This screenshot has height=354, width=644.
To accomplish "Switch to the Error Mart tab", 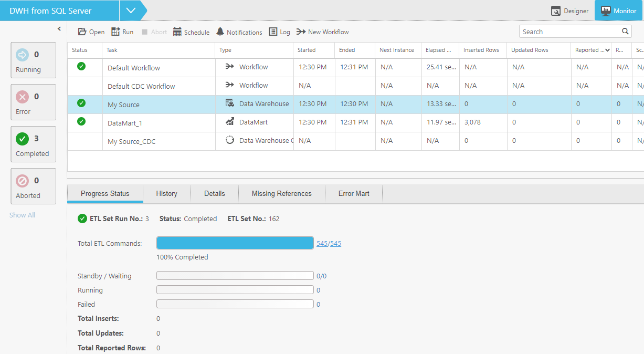I will pyautogui.click(x=354, y=194).
